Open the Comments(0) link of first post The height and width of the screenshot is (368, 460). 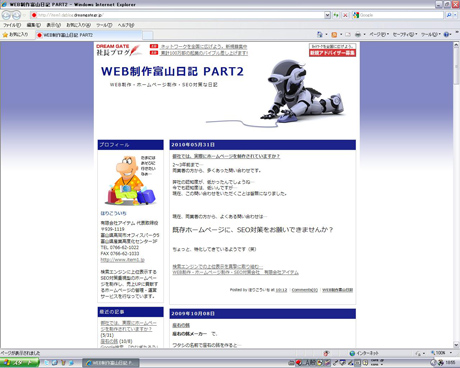coord(305,290)
